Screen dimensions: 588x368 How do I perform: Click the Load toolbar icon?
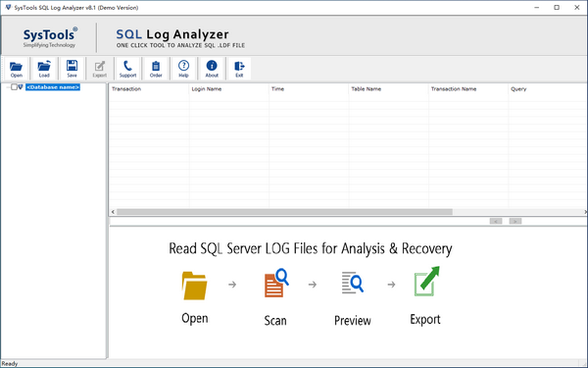coord(44,69)
